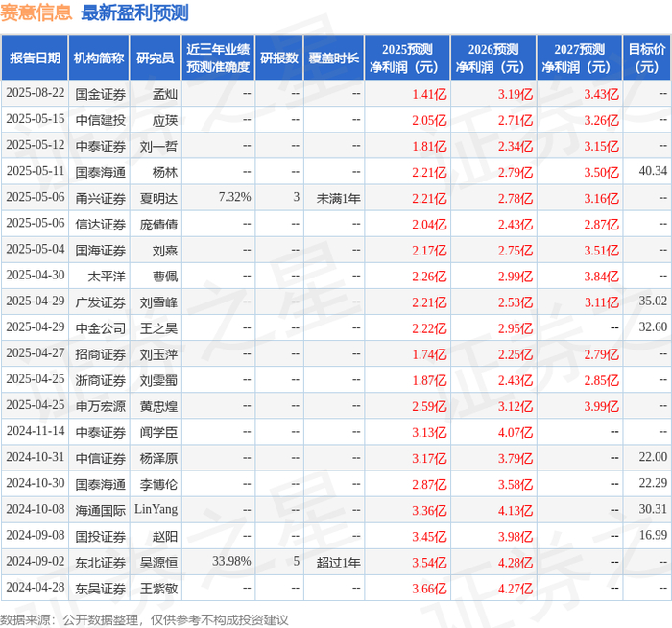The height and width of the screenshot is (628, 672).
Task: Select 广发证券 institution cell
Action: point(100,302)
